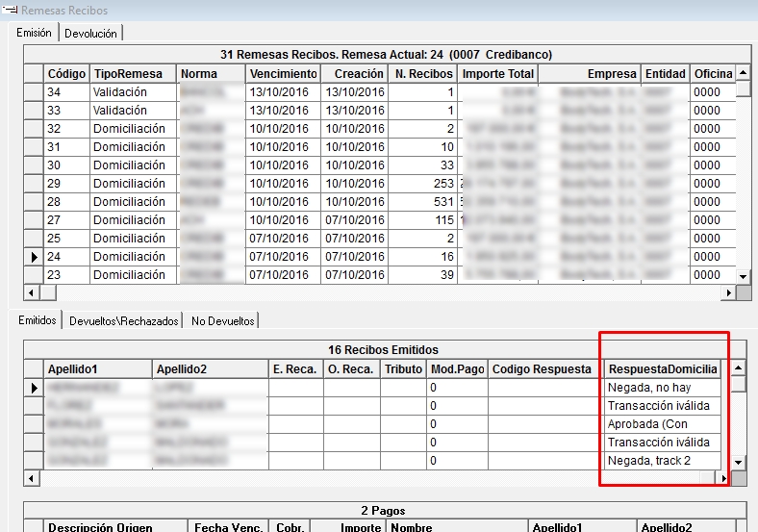Click the TipoRemesa column header
758x532 pixels.
pos(134,73)
